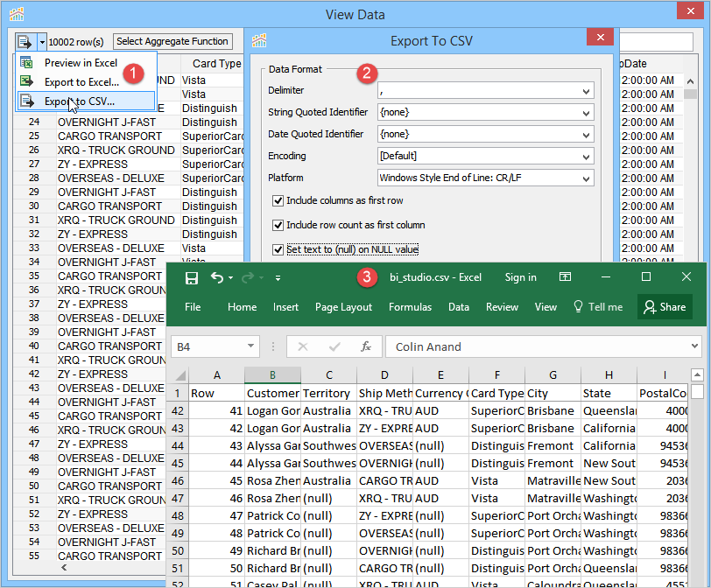
Task: Click scroll left arrow in View Data grid
Action: [64, 568]
